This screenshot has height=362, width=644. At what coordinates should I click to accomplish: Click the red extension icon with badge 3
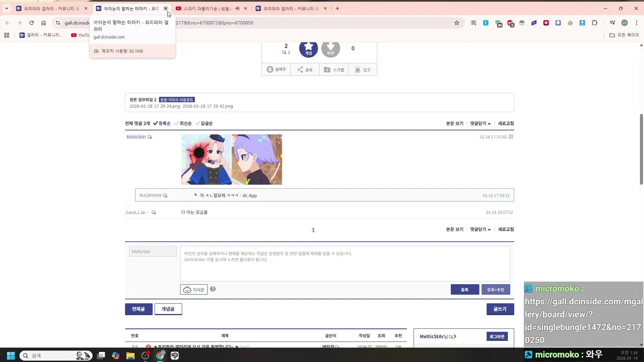click(510, 23)
